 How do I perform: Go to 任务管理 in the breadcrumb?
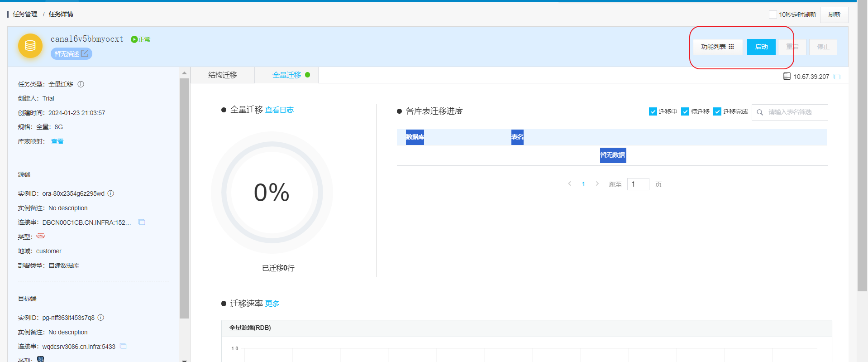point(25,14)
